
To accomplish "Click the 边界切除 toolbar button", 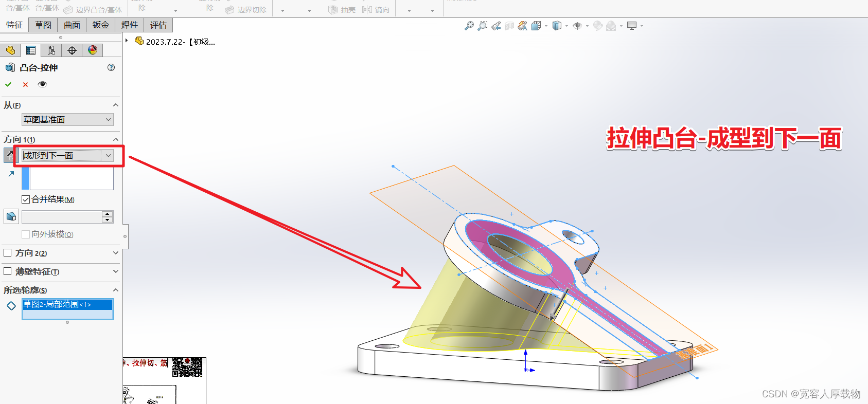I will 246,10.
